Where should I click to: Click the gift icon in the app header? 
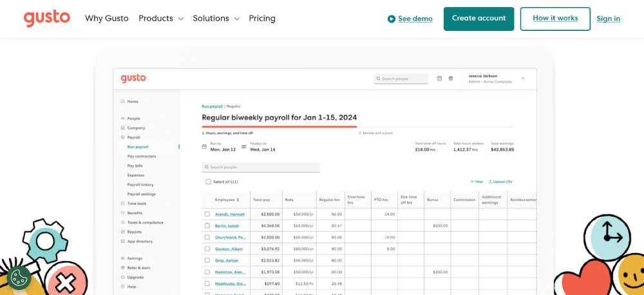[x=451, y=79]
